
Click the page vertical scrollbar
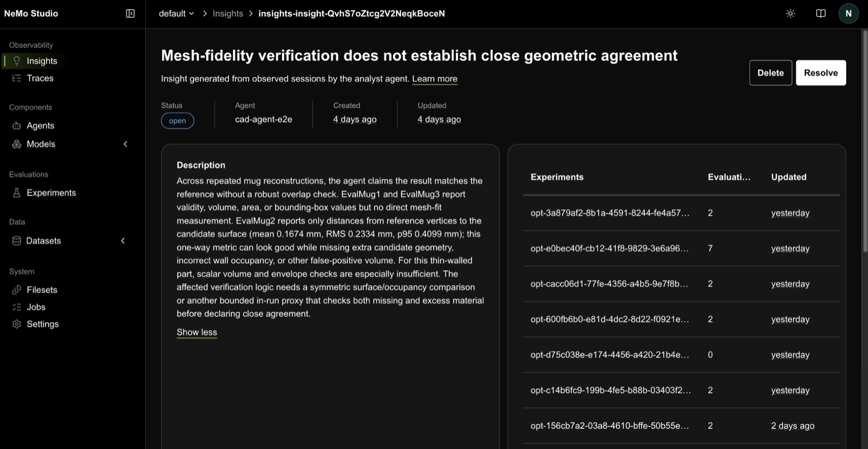click(865, 141)
